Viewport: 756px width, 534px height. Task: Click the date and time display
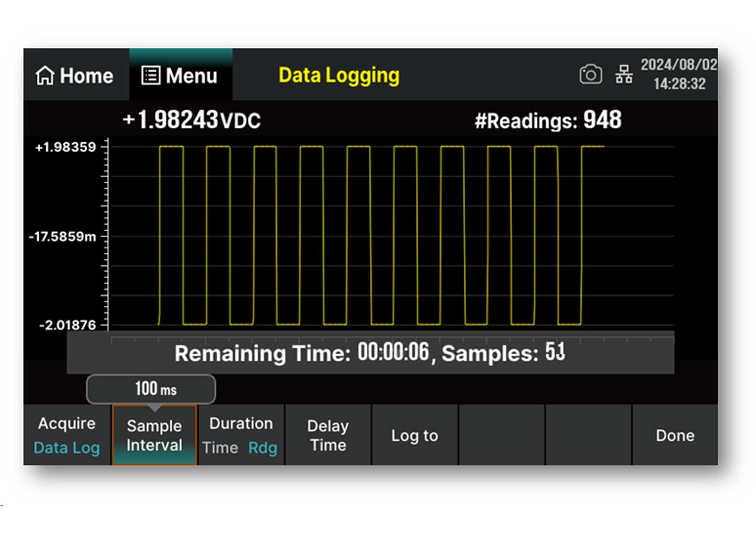(x=678, y=74)
